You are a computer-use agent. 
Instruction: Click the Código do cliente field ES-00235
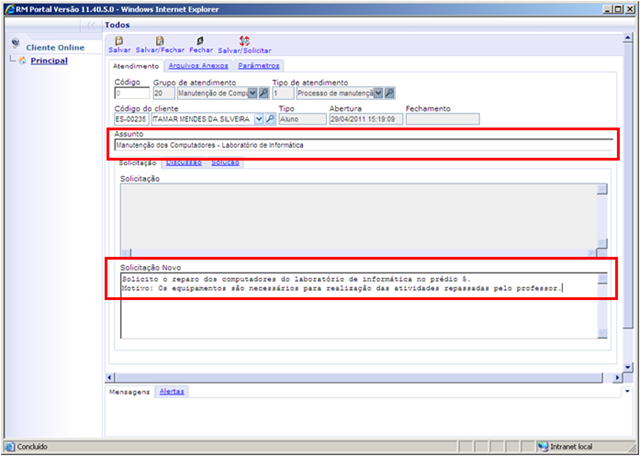pos(132,119)
